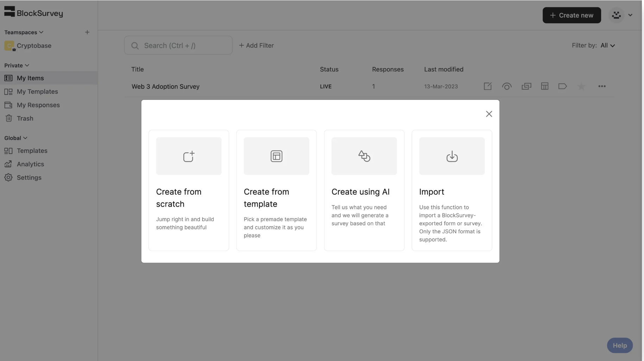Viewport: 644px width, 361px height.
Task: Click the import download icon
Action: click(x=452, y=156)
